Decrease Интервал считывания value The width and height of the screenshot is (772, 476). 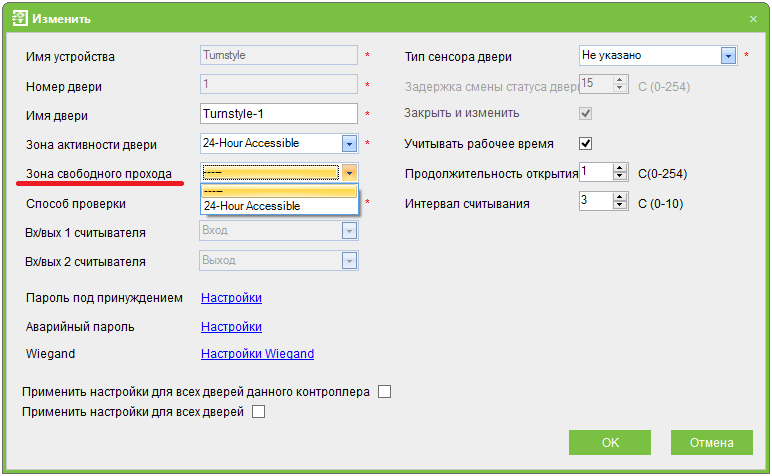tap(620, 205)
